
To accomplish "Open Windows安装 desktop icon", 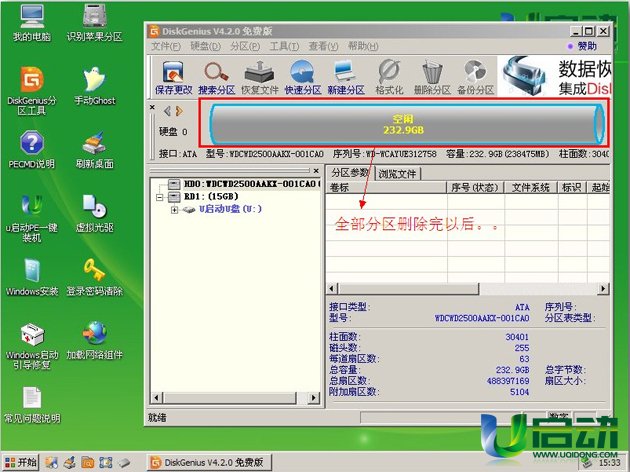I will (32, 277).
